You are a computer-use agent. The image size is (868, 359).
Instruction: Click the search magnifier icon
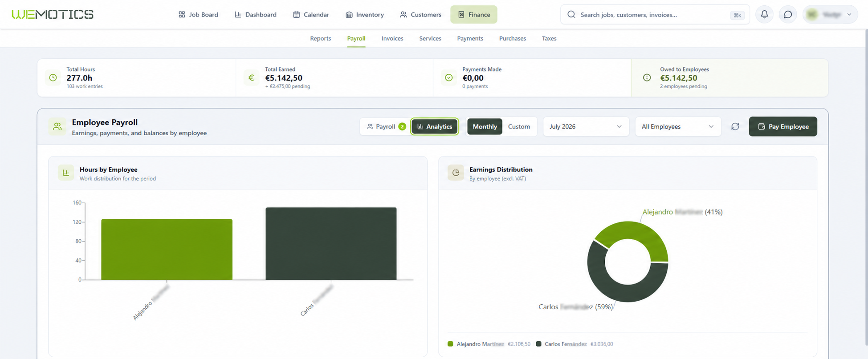pos(571,14)
